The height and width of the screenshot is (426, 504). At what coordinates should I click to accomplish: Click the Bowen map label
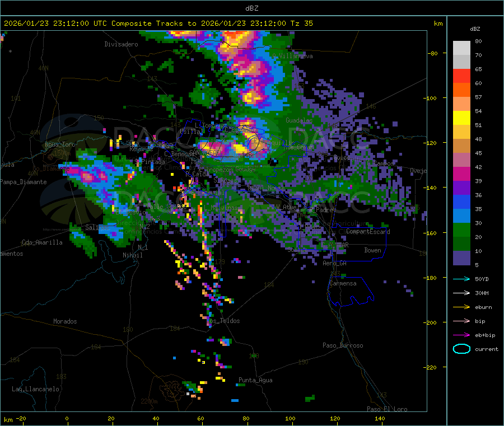[x=373, y=250]
